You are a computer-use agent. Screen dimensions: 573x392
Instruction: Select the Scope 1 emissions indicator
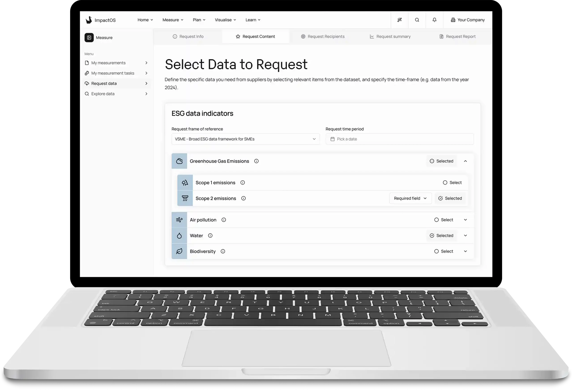coord(452,182)
